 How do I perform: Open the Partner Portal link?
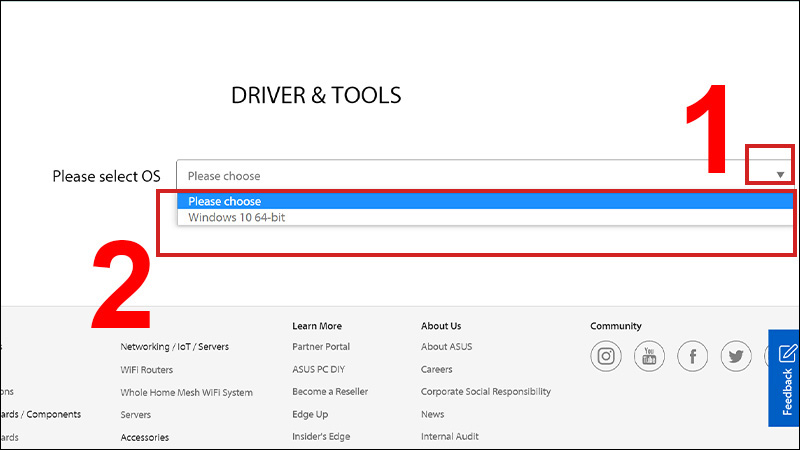[x=321, y=347]
